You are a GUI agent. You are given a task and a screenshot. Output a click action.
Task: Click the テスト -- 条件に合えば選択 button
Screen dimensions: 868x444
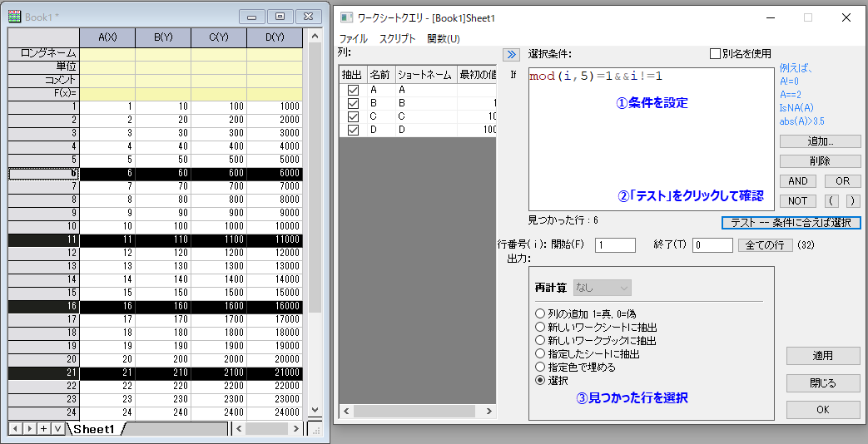[x=791, y=222]
